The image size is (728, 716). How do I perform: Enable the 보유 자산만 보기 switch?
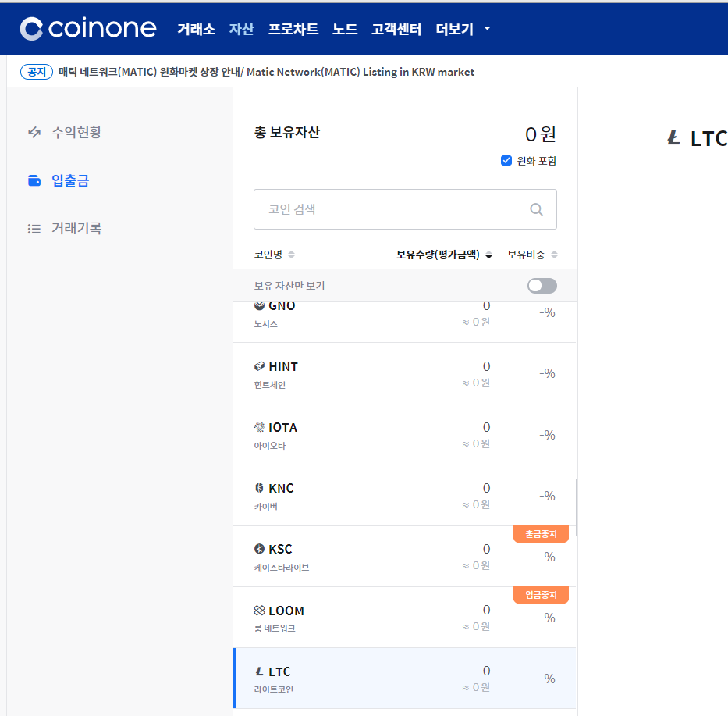pyautogui.click(x=542, y=286)
